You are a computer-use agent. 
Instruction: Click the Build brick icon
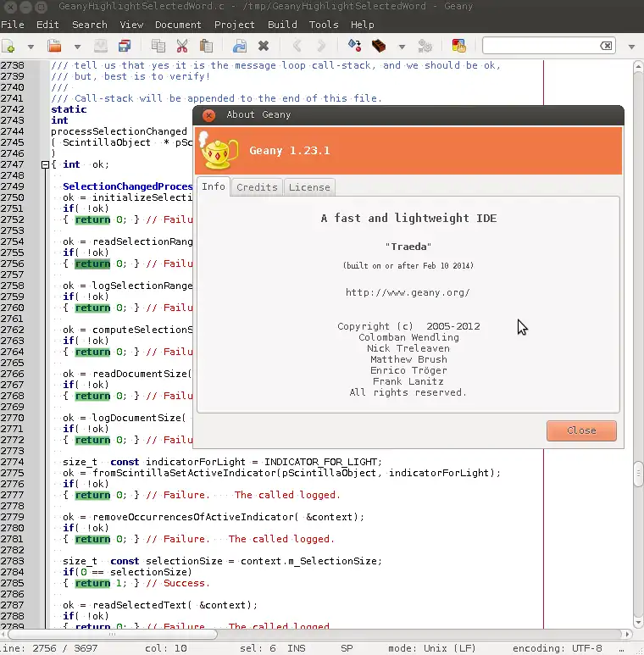click(379, 47)
